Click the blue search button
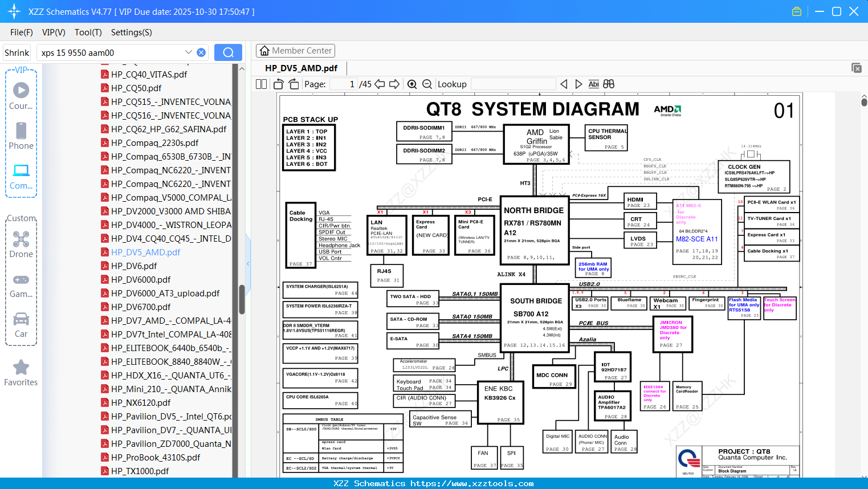Viewport: 868px width, 489px height. coord(228,52)
